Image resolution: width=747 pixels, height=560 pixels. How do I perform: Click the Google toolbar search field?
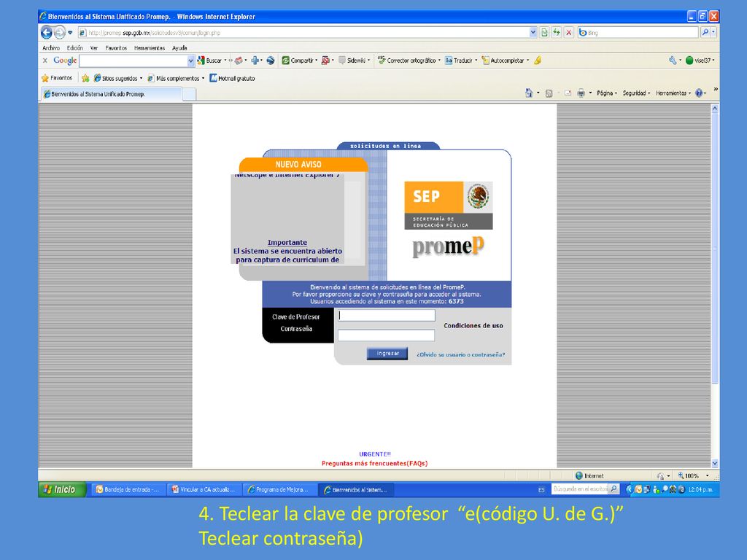click(x=133, y=61)
